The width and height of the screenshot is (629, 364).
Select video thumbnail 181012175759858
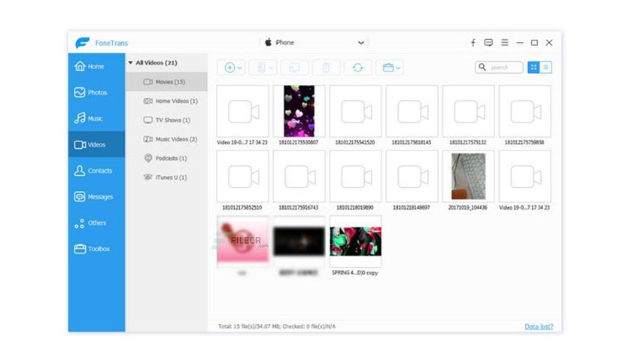point(524,111)
